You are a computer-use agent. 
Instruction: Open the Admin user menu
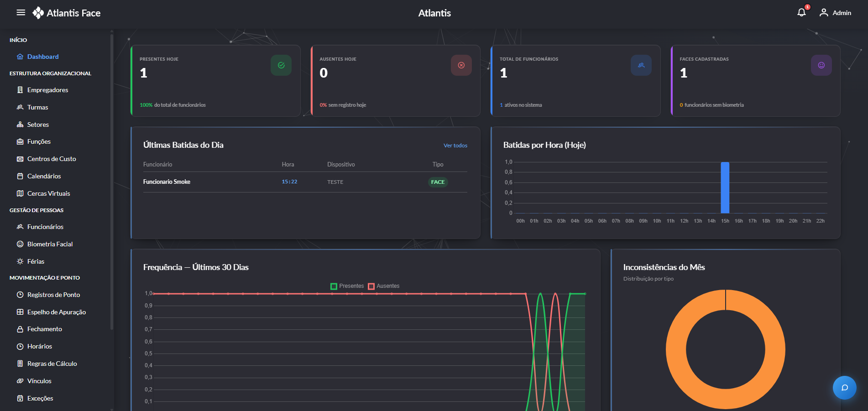pos(835,13)
